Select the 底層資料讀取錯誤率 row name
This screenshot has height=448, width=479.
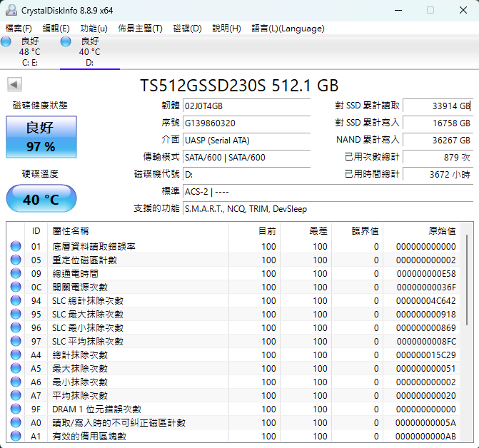click(94, 247)
